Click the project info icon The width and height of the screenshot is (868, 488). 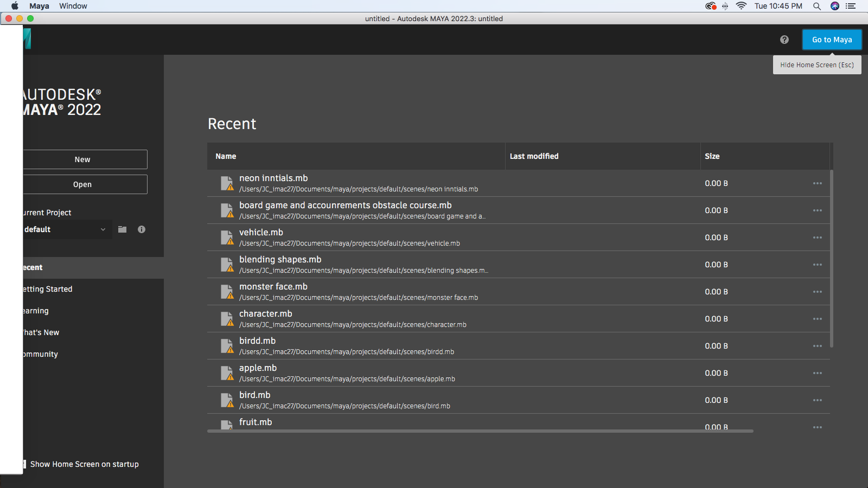coord(142,229)
